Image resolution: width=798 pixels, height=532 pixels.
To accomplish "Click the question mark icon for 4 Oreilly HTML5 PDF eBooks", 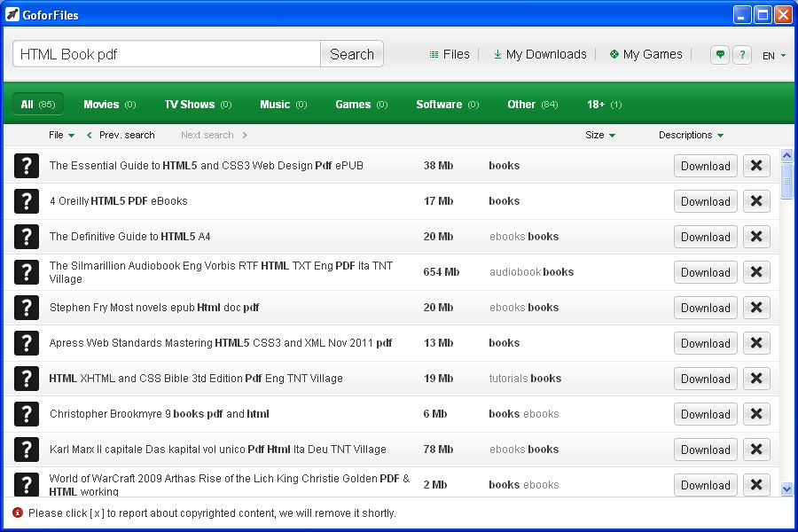I will [x=27, y=201].
